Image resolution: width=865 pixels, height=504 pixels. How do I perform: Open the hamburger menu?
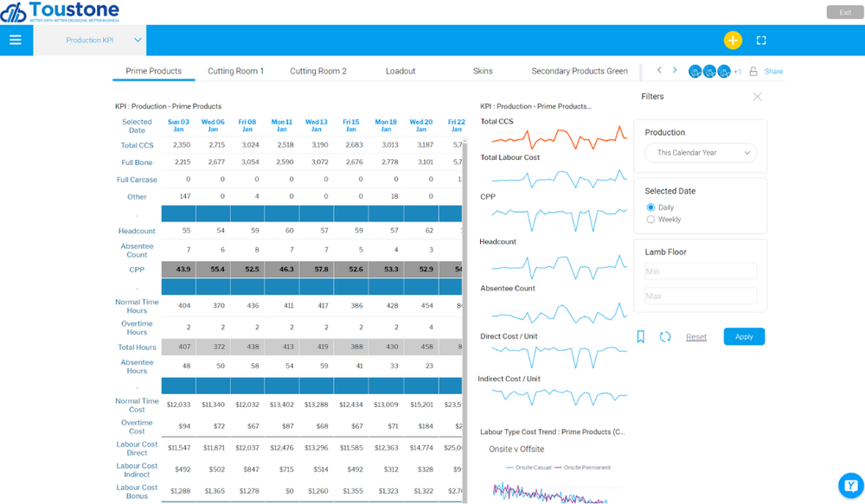tap(16, 40)
